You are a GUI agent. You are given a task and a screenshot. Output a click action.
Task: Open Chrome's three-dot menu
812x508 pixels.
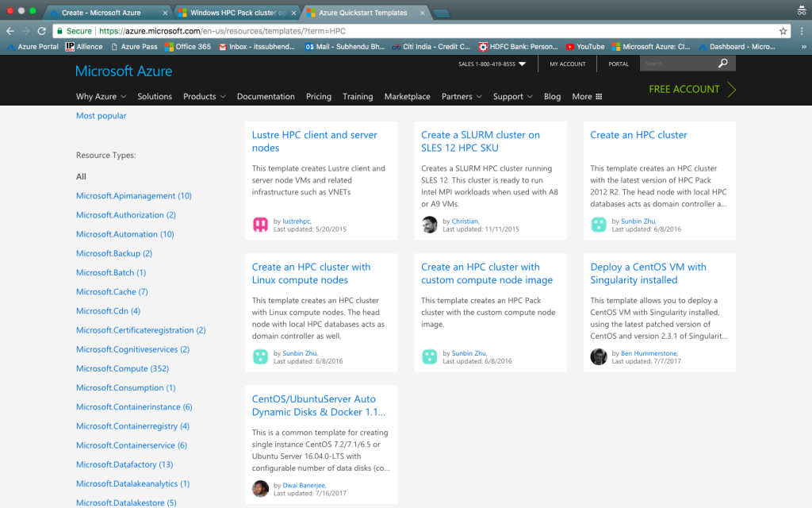802,31
